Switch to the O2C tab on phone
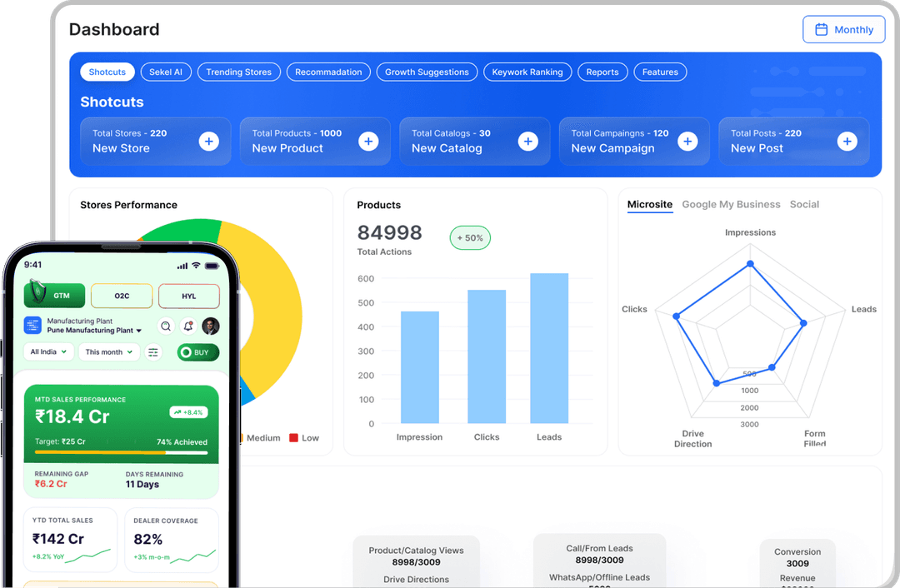Viewport: 900px width, 588px height. 122,296
